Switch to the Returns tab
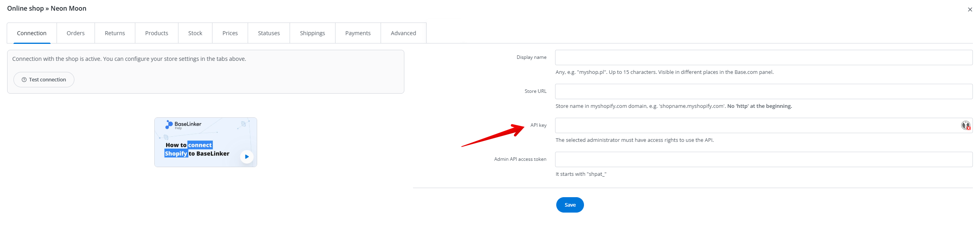 (115, 33)
